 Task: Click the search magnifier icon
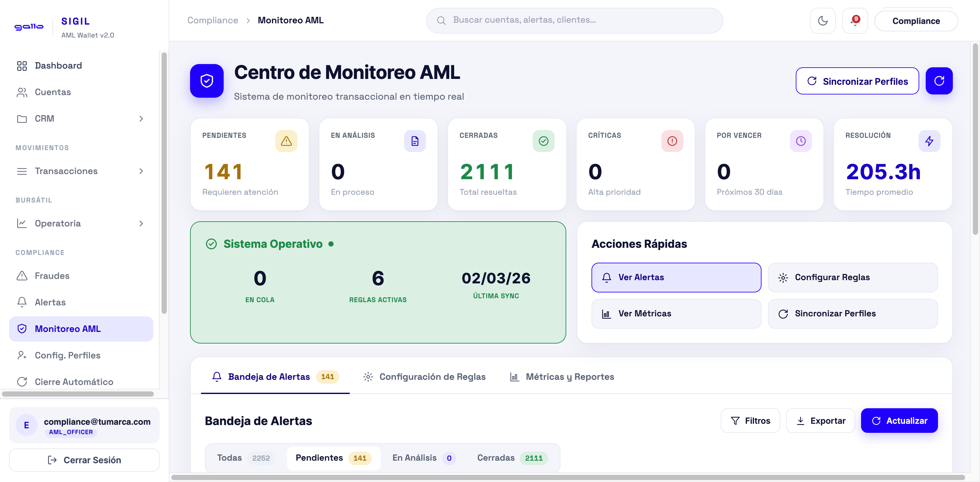(x=441, y=21)
